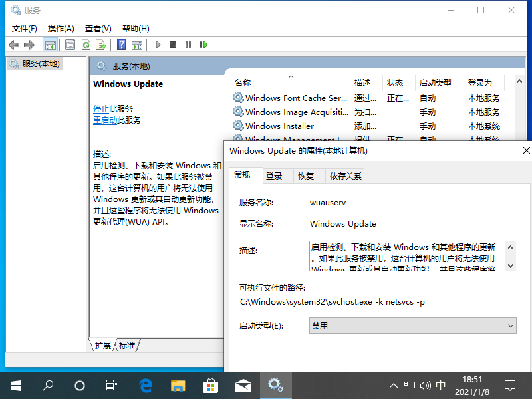Switch to the 依存关系 tab

345,176
